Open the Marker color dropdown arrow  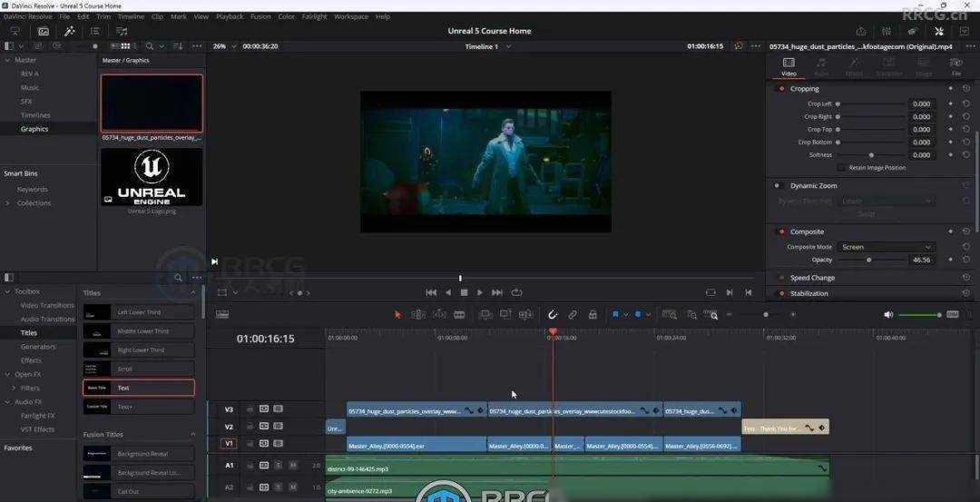[x=648, y=315]
